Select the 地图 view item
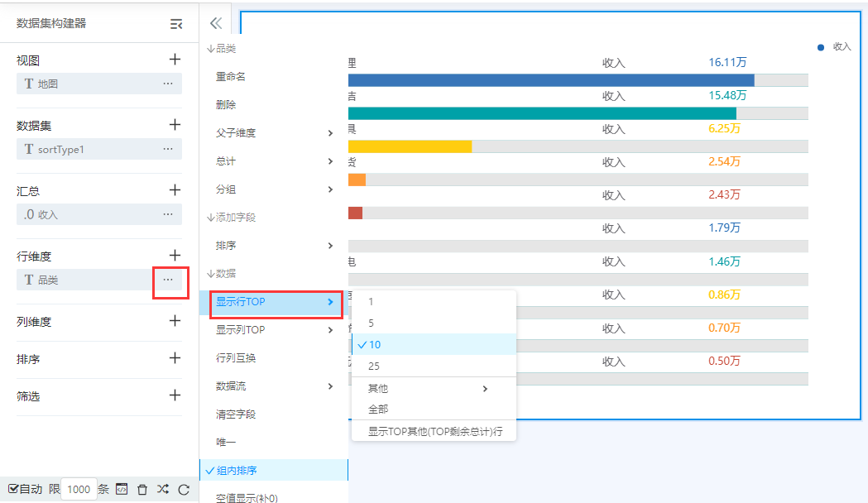Image resolution: width=868 pixels, height=503 pixels. pos(99,84)
